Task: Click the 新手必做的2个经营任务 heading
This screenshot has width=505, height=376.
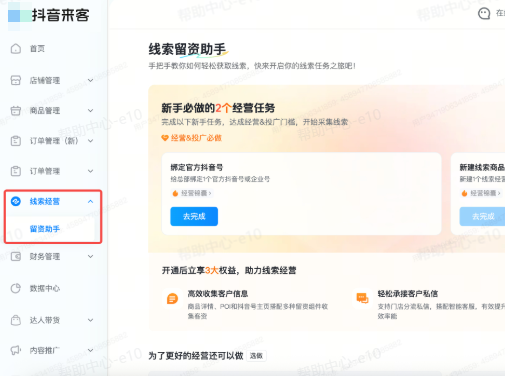Action: [x=218, y=108]
